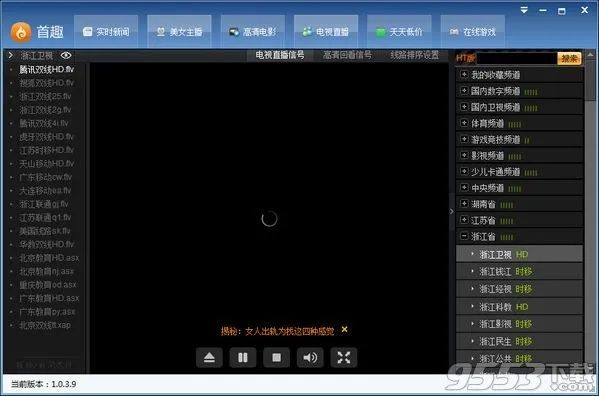The height and width of the screenshot is (396, 599).
Task: Click the orange 搜索 button
Action: 569,58
